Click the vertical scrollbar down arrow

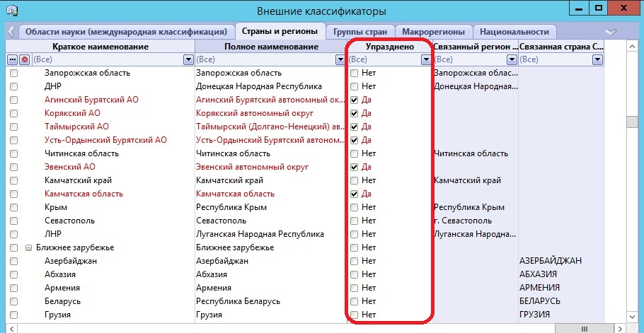coord(633,316)
